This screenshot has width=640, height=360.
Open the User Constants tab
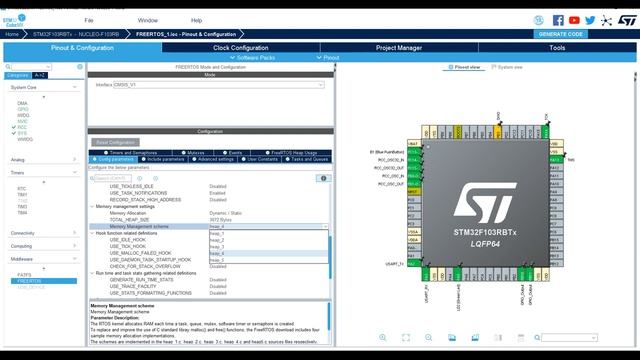tap(260, 159)
